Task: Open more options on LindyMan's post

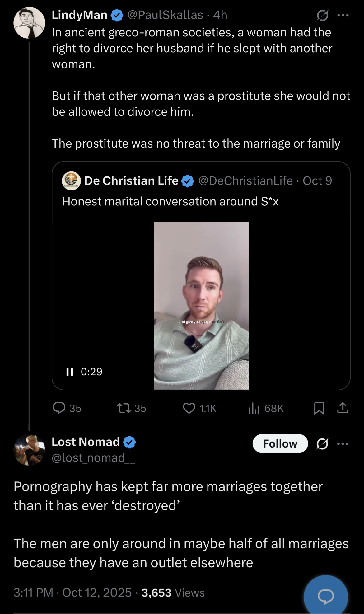Action: pyautogui.click(x=343, y=15)
